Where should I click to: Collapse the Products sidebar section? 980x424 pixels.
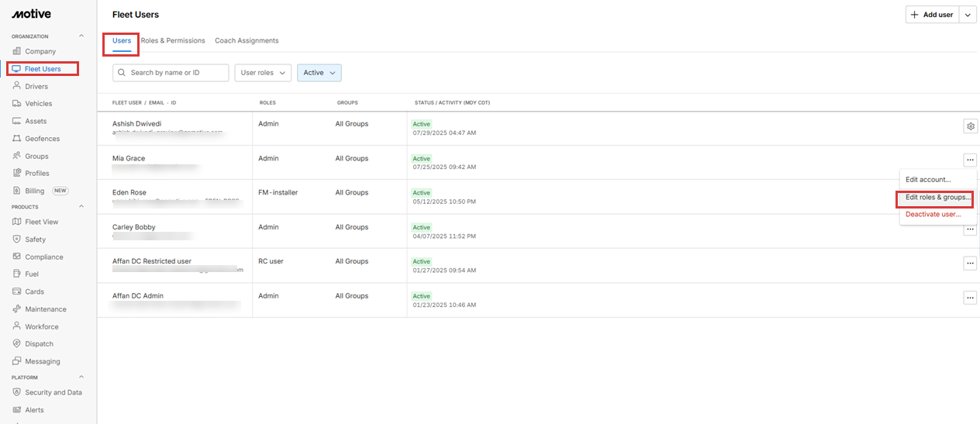tap(81, 207)
